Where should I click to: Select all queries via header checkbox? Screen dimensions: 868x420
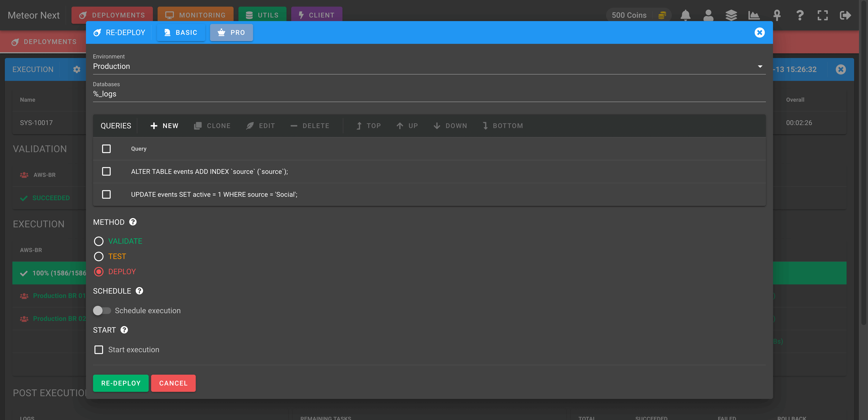pos(106,148)
